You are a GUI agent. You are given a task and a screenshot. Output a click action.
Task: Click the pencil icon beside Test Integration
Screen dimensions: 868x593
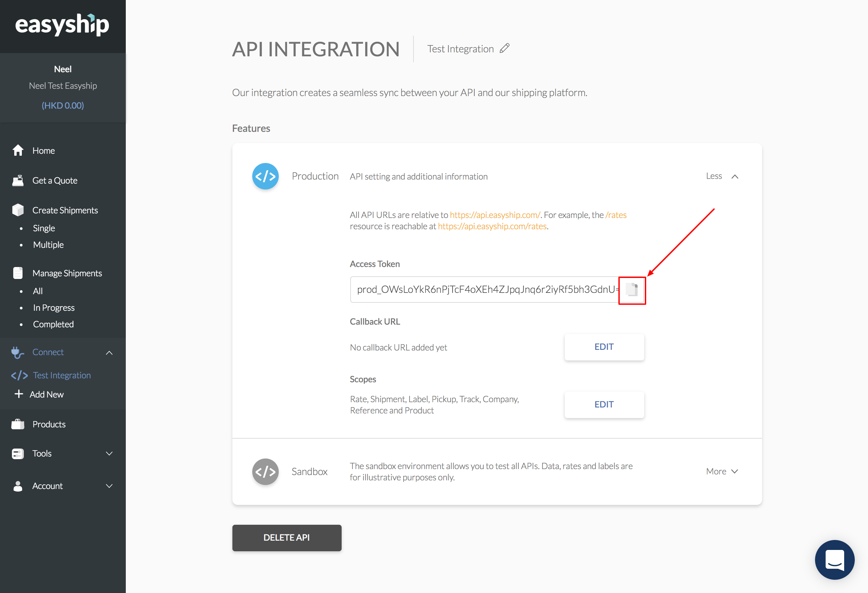point(505,49)
